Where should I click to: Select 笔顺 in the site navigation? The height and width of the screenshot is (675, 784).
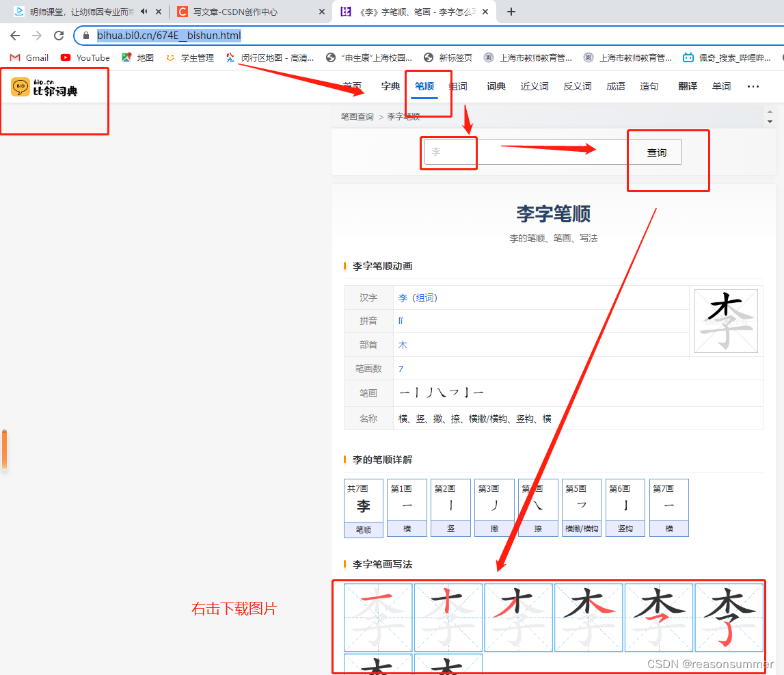click(x=424, y=86)
